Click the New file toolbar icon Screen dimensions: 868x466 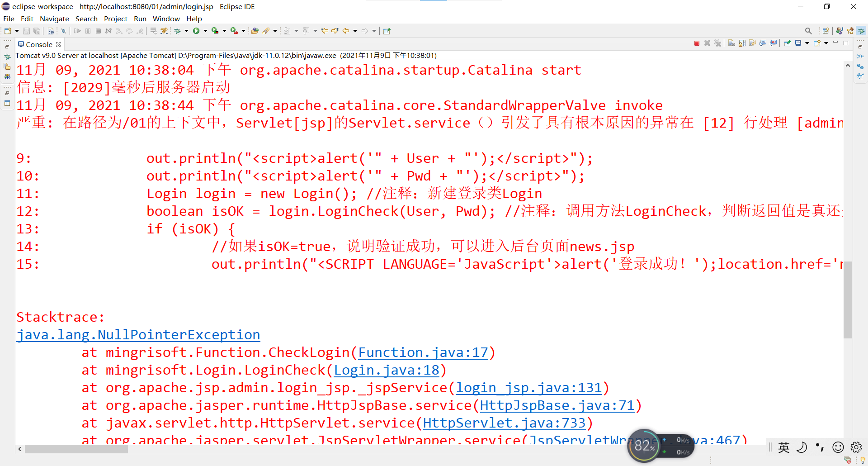click(x=8, y=31)
